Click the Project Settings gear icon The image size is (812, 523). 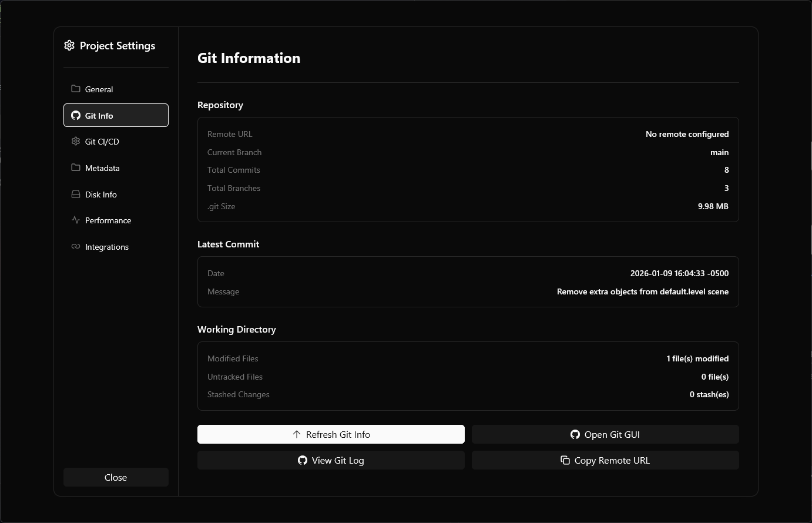(69, 45)
